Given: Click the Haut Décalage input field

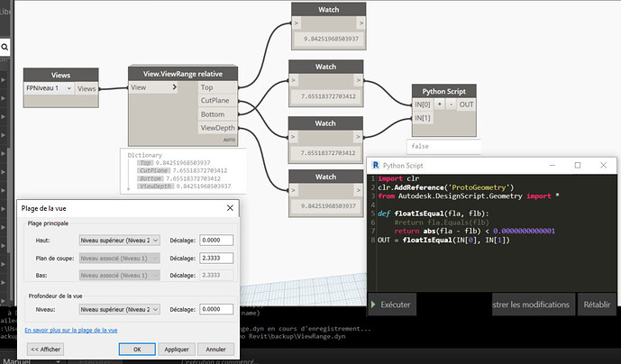Looking at the screenshot, I should [x=216, y=240].
